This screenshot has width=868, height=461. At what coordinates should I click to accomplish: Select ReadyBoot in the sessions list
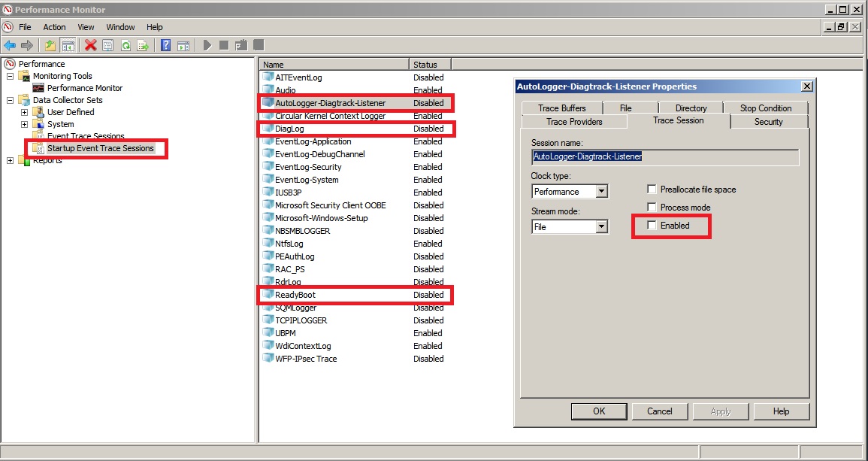coord(295,295)
